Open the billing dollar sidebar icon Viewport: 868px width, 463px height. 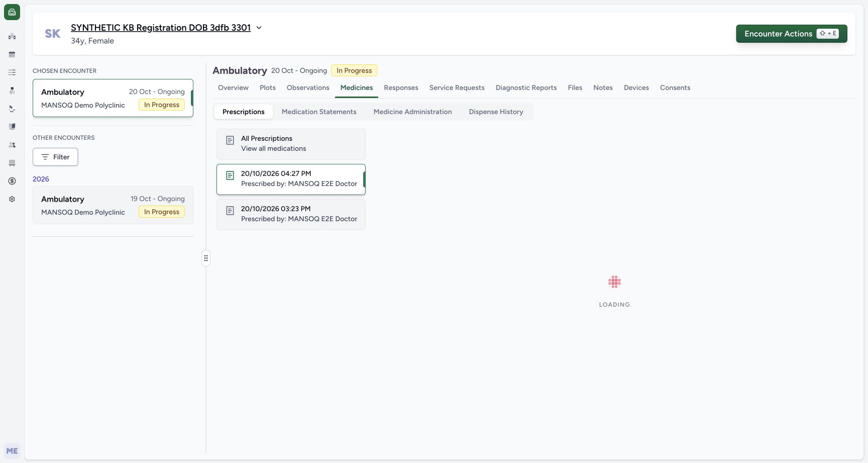12,181
